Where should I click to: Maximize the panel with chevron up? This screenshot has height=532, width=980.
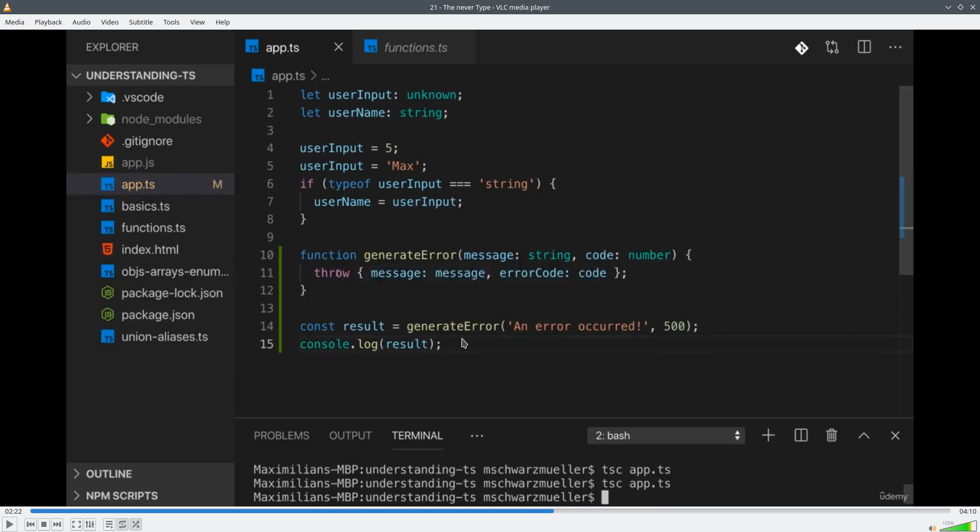pos(864,436)
